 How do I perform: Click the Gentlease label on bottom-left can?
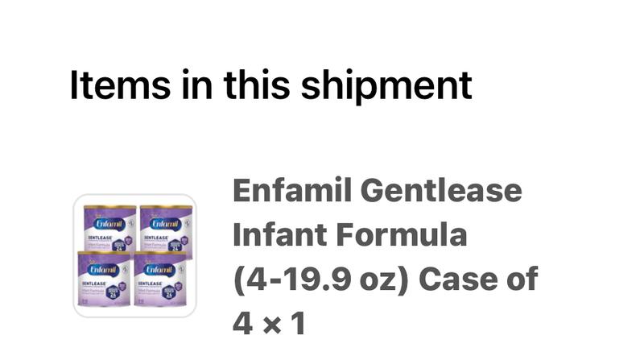tap(93, 284)
